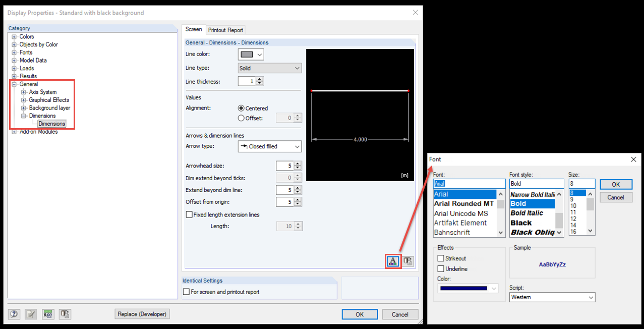Viewport: 644px width, 329px height.
Task: Click Cancel in the Font dialog
Action: pos(616,197)
